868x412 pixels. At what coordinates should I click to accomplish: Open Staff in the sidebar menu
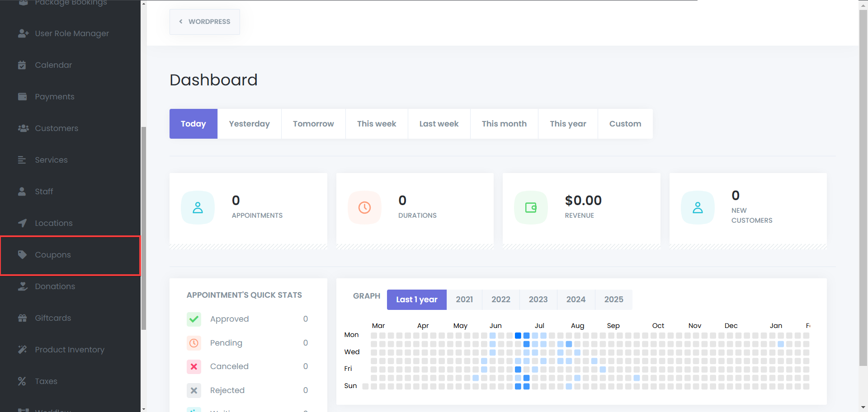click(44, 192)
